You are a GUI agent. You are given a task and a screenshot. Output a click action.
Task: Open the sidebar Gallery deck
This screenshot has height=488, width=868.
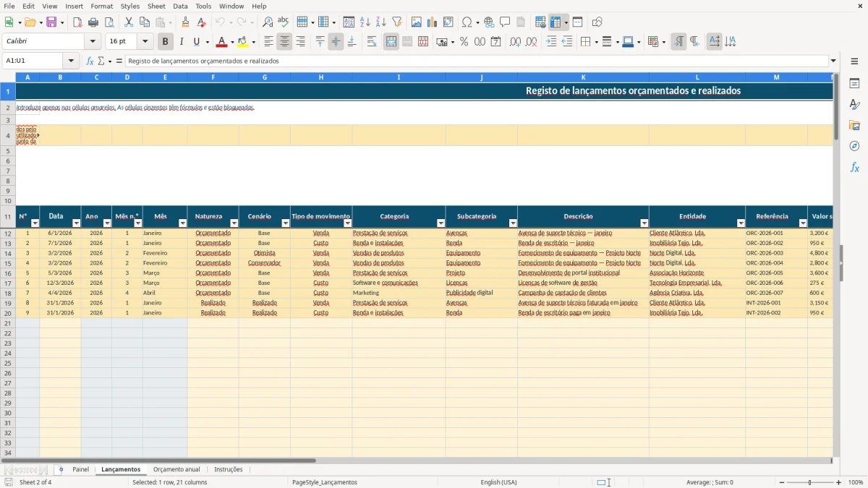(x=854, y=126)
